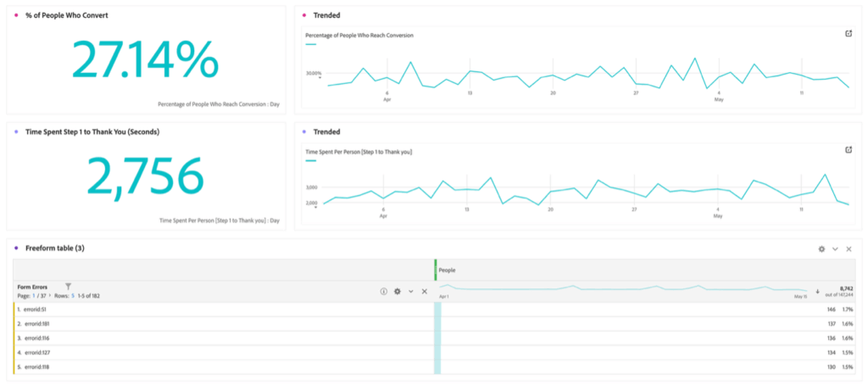Change the Rows count value 5
Viewport: 868px width, 391px height.
point(73,296)
